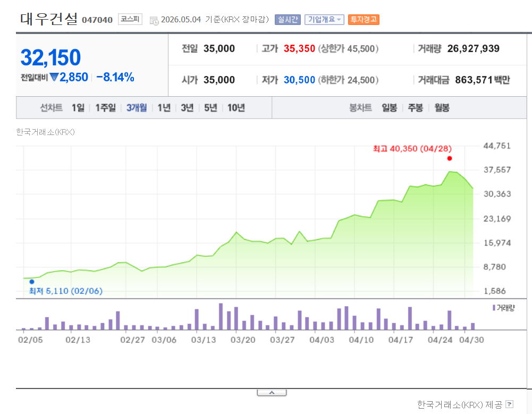Click the 시가 value 35,000
The image size is (532, 414).
(x=219, y=80)
